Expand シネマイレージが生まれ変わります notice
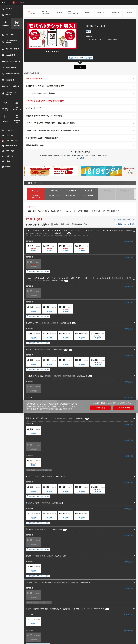 tap(80, 86)
